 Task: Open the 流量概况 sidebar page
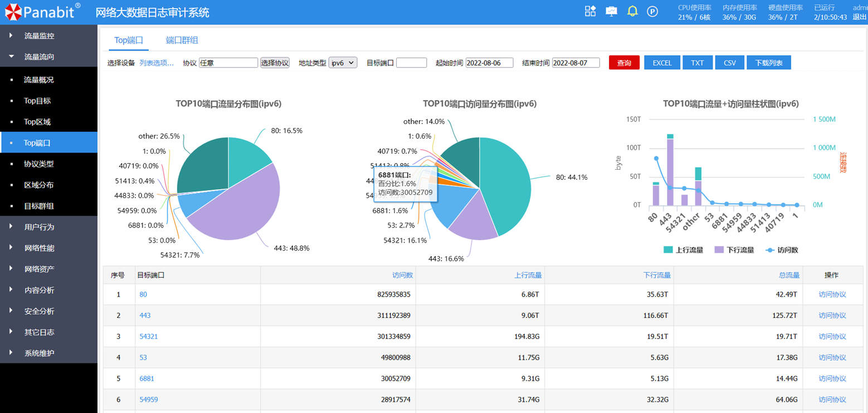click(48, 80)
